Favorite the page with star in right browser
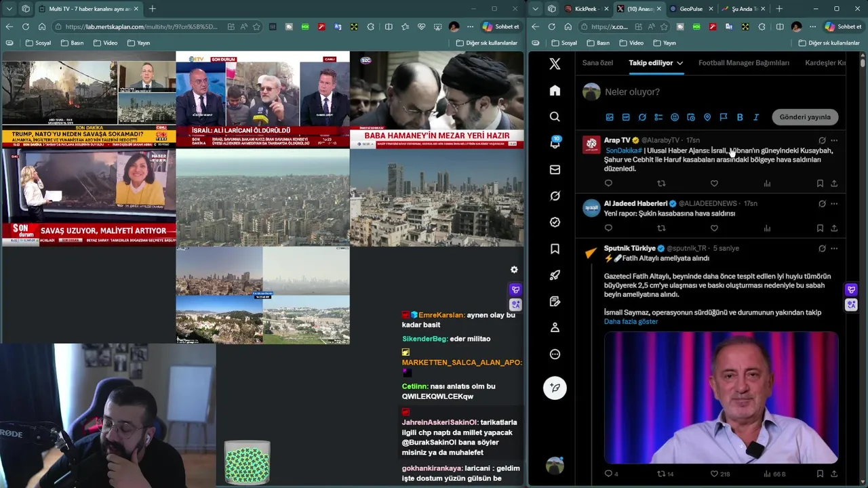The height and width of the screenshot is (488, 868). tap(665, 26)
